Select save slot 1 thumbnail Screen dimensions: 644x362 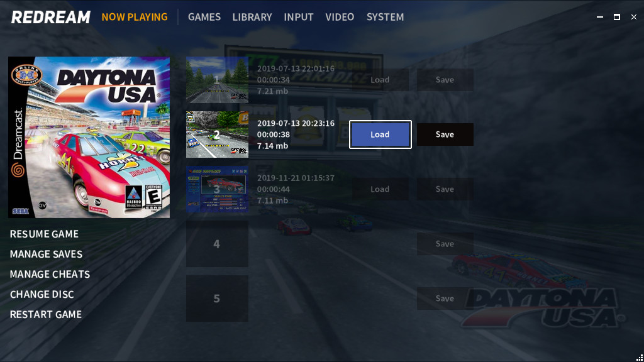tap(217, 80)
